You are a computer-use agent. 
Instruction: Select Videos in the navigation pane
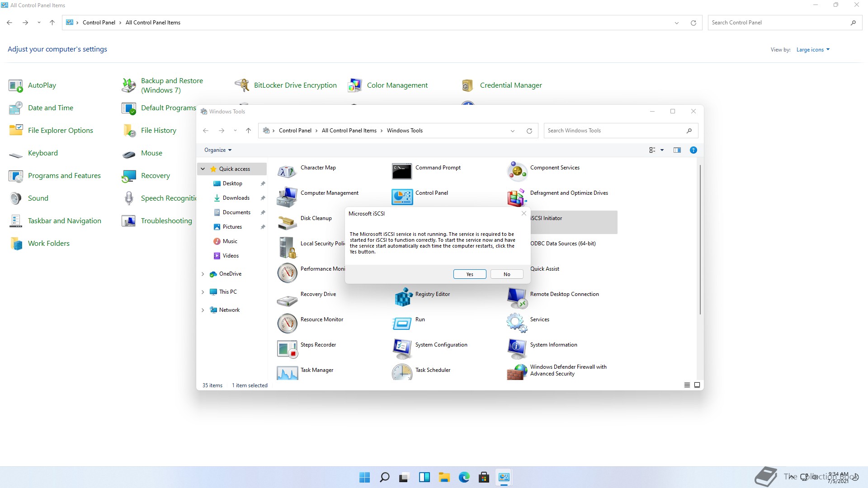[231, 256]
